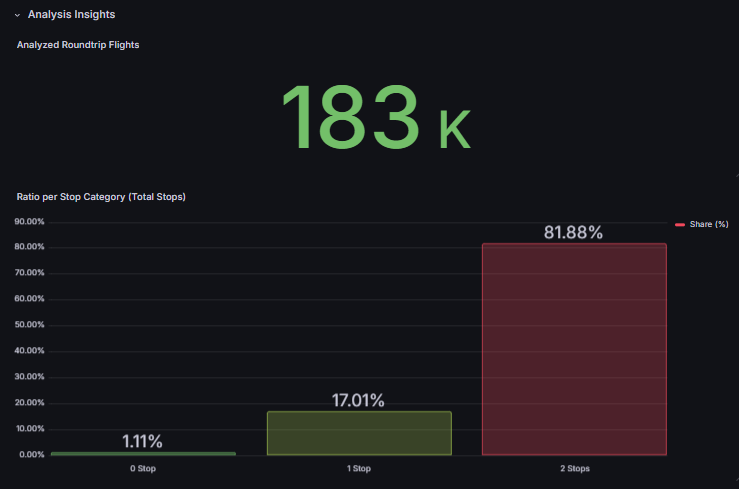739x489 pixels.
Task: Click the 81.88% bar value label
Action: pyautogui.click(x=573, y=232)
